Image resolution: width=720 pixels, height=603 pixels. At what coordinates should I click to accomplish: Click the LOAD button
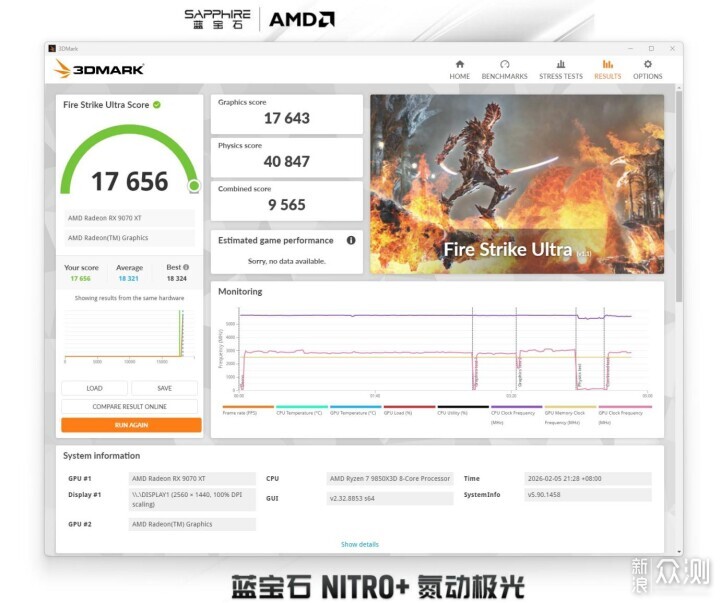[95, 388]
